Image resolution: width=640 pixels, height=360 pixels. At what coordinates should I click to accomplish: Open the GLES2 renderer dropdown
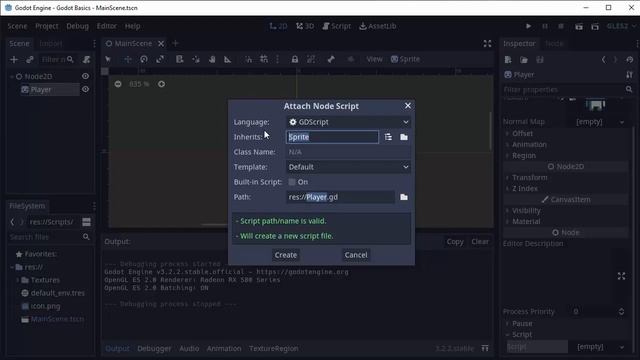[x=621, y=26]
